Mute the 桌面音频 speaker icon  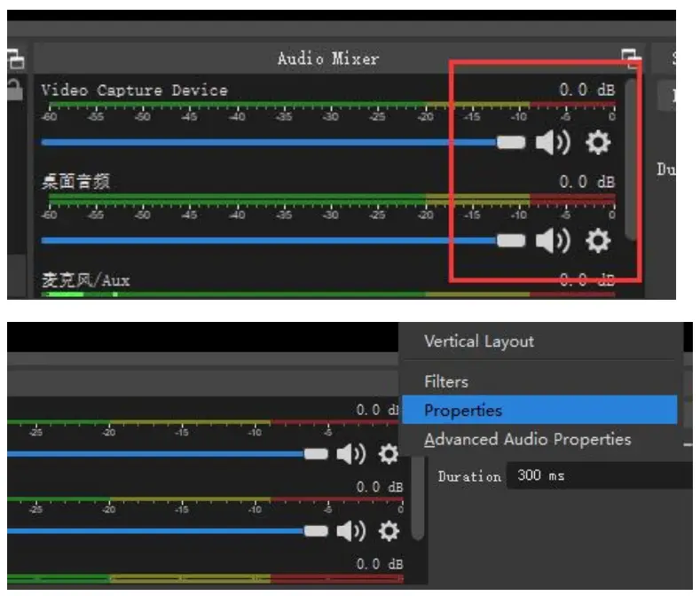553,240
